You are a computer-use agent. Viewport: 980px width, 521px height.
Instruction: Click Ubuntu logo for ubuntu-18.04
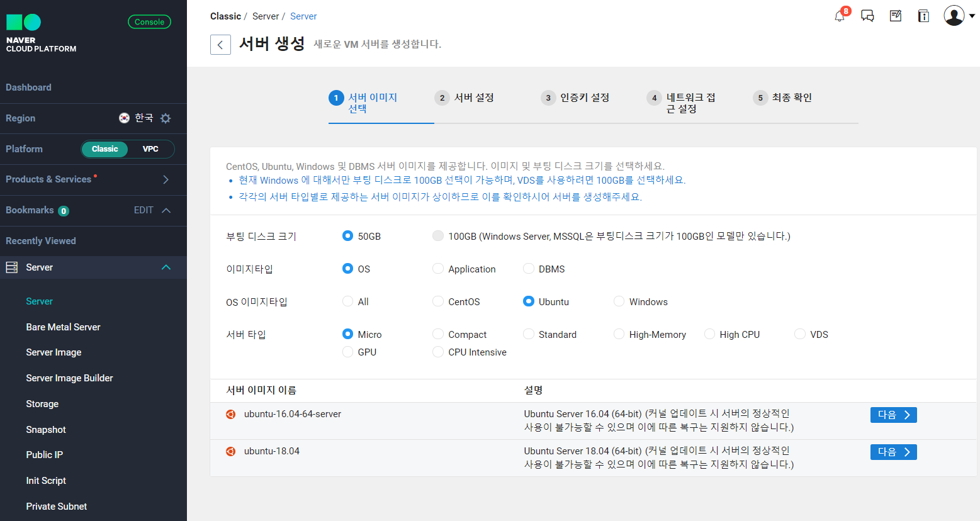click(231, 451)
